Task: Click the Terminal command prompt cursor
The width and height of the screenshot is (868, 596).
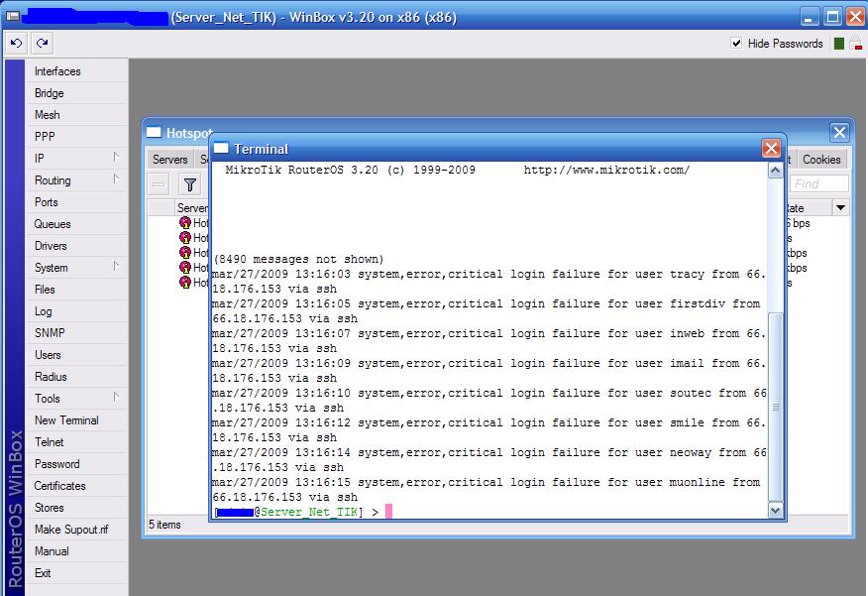Action: click(388, 512)
